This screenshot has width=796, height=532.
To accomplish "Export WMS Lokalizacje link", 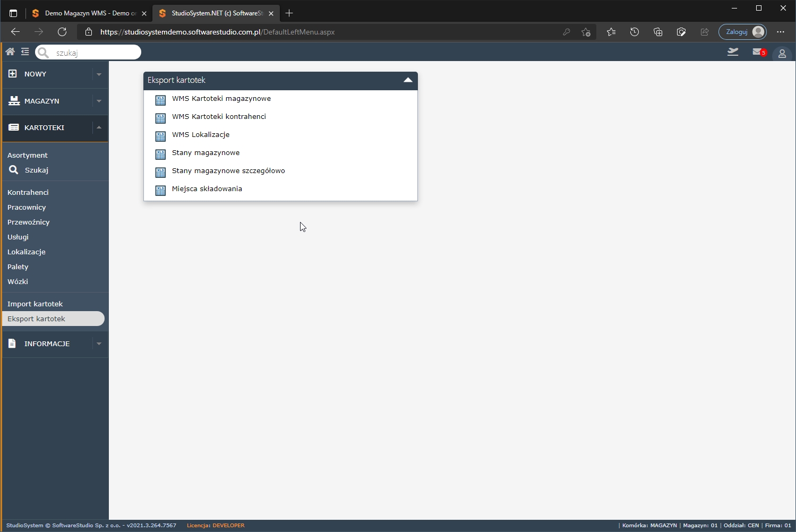I will [201, 135].
